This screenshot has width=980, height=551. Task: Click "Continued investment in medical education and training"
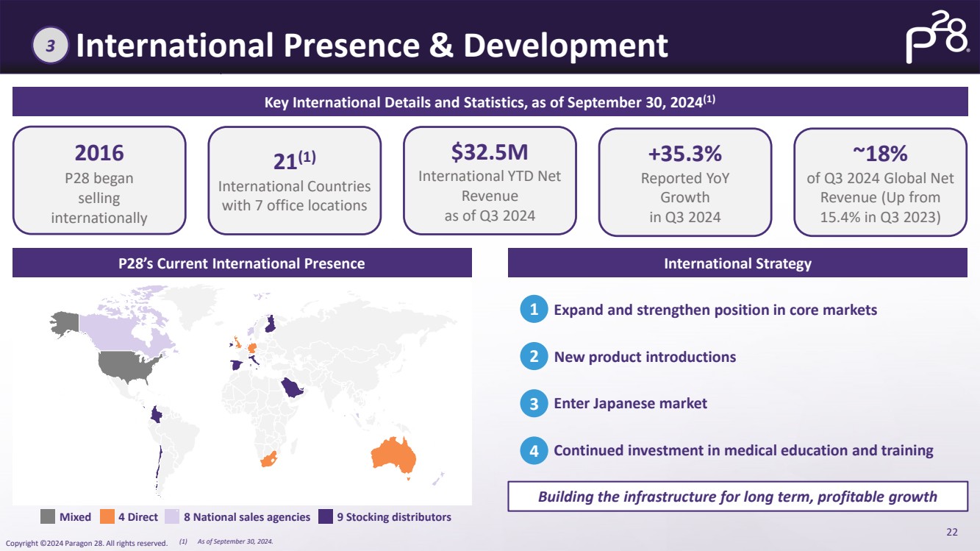743,450
